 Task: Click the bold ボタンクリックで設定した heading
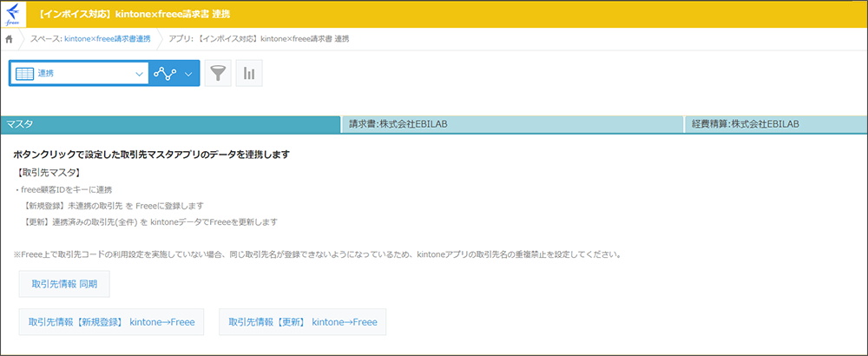coord(151,155)
